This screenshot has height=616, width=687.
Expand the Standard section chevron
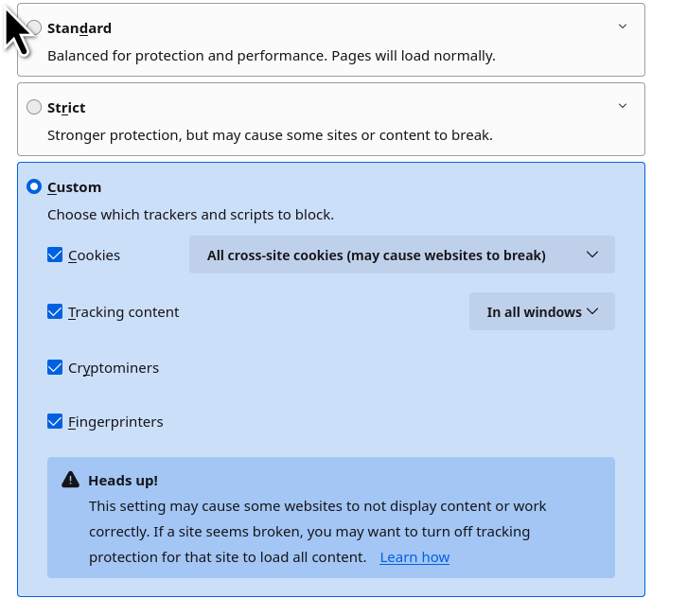click(x=623, y=26)
